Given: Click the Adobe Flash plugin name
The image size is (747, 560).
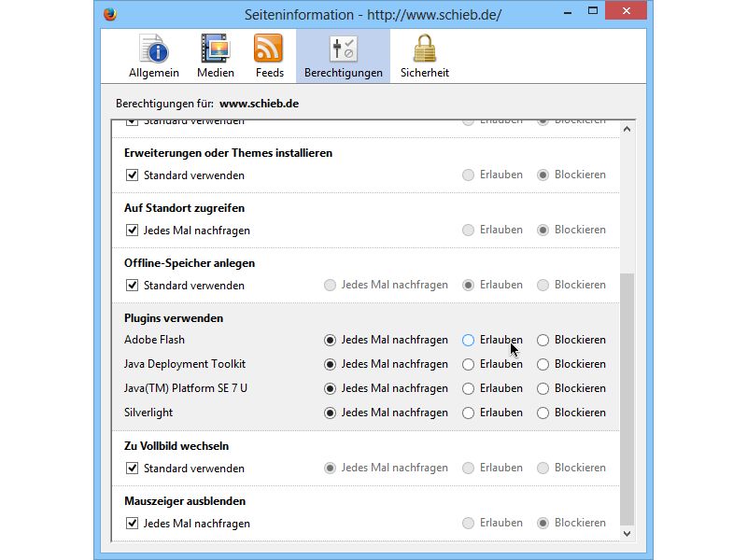Looking at the screenshot, I should [154, 340].
